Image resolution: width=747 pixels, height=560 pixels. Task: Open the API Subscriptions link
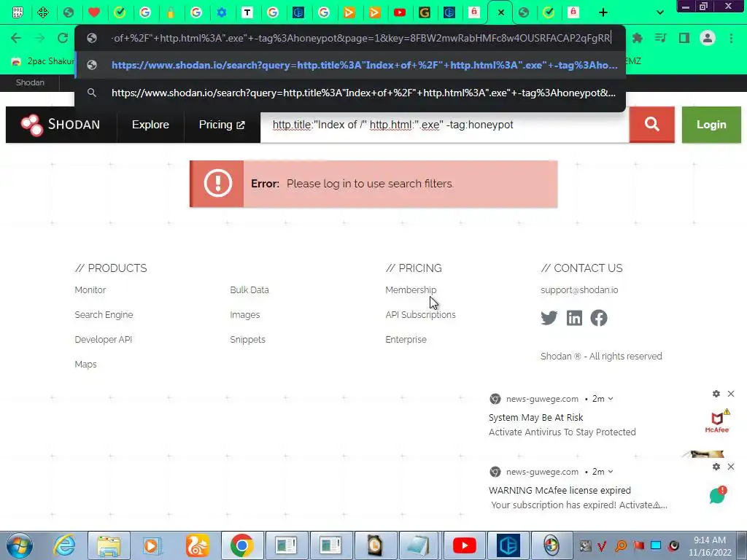[421, 315]
